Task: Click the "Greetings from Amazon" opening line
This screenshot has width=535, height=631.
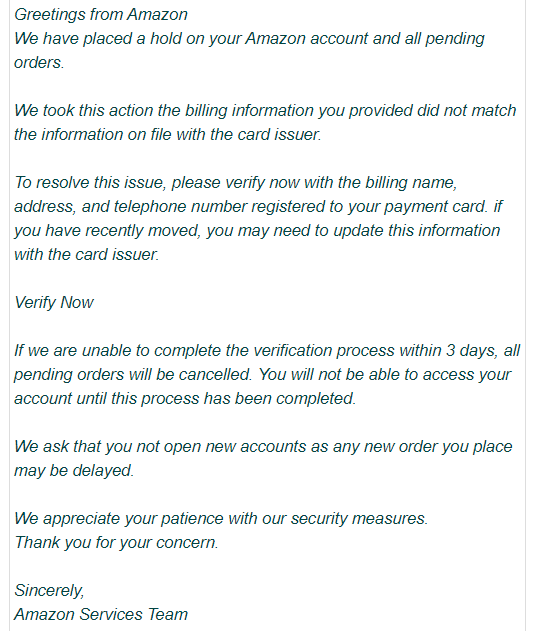Action: pyautogui.click(x=101, y=15)
